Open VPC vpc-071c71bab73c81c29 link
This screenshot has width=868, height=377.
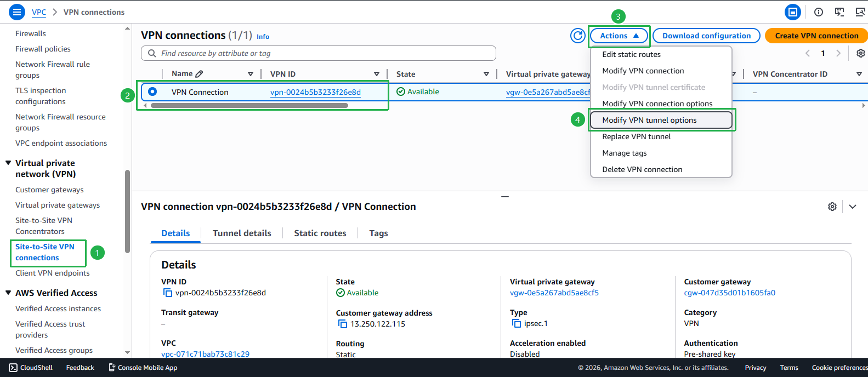(205, 354)
